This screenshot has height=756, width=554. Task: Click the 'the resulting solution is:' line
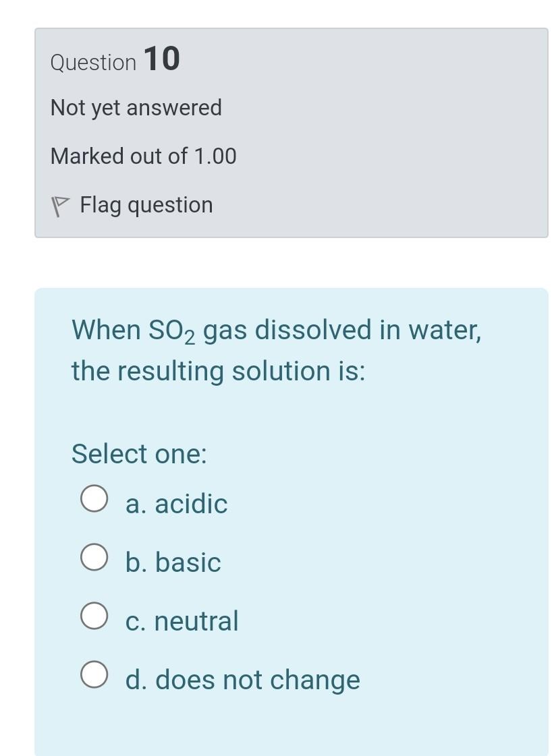pyautogui.click(x=219, y=372)
